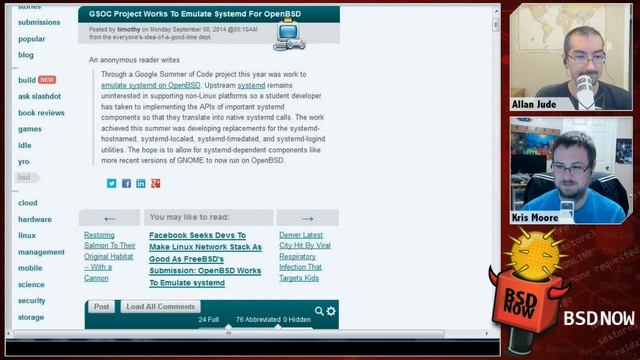Click 'An anonymous reader writes' text
640x360 pixels.
(134, 60)
